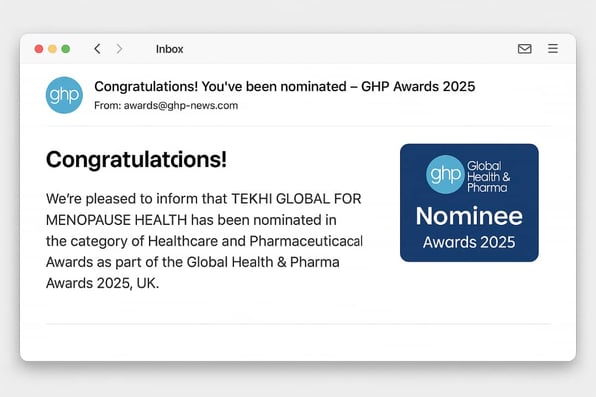The height and width of the screenshot is (397, 596).
Task: Click the Awards 2025, UK. closing line
Action: coord(102,283)
